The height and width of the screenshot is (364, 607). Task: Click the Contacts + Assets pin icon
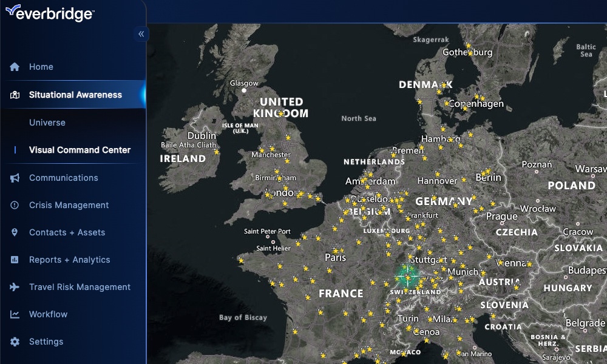tap(15, 232)
